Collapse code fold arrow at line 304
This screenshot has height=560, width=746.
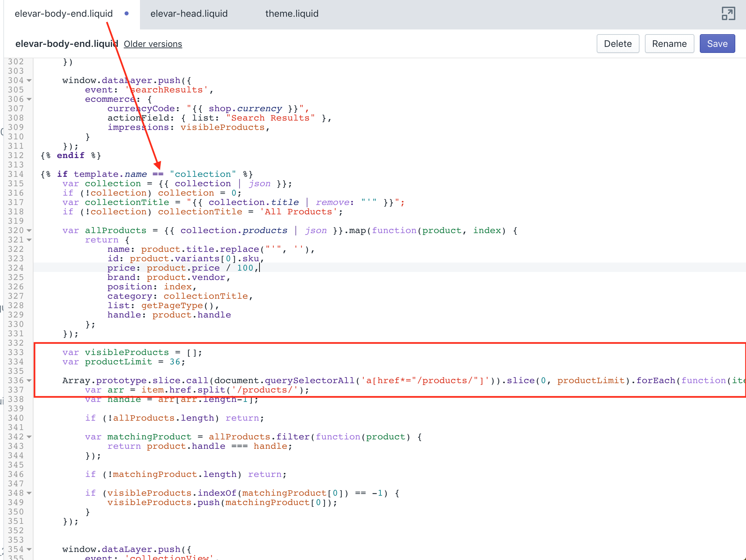tap(29, 80)
